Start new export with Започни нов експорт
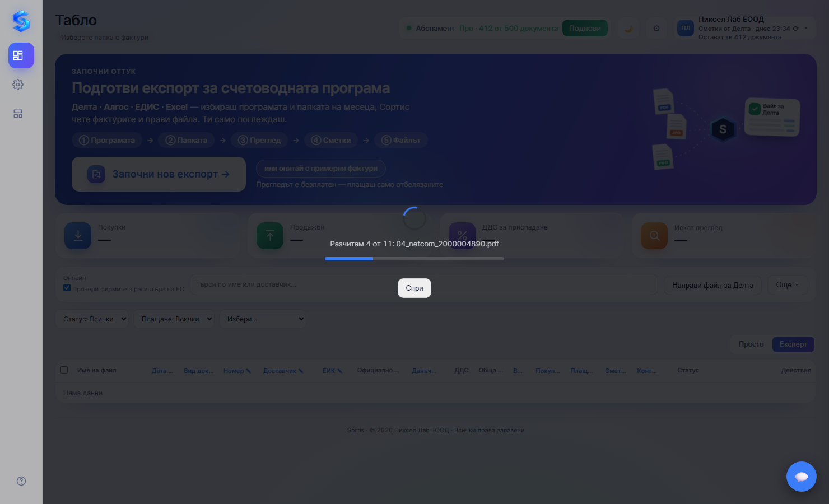The height and width of the screenshot is (504, 829). pyautogui.click(x=159, y=174)
